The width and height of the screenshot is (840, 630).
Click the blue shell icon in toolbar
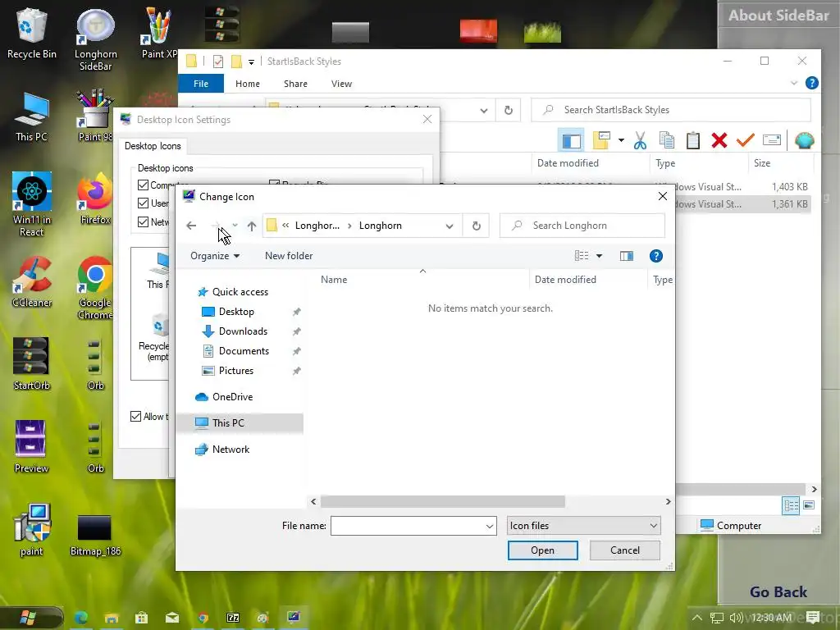pos(804,140)
